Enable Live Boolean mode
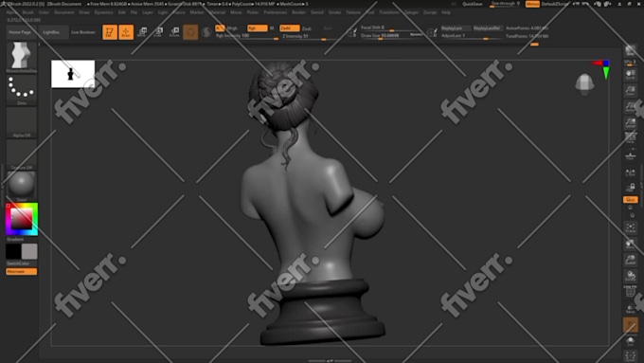 coord(83,32)
